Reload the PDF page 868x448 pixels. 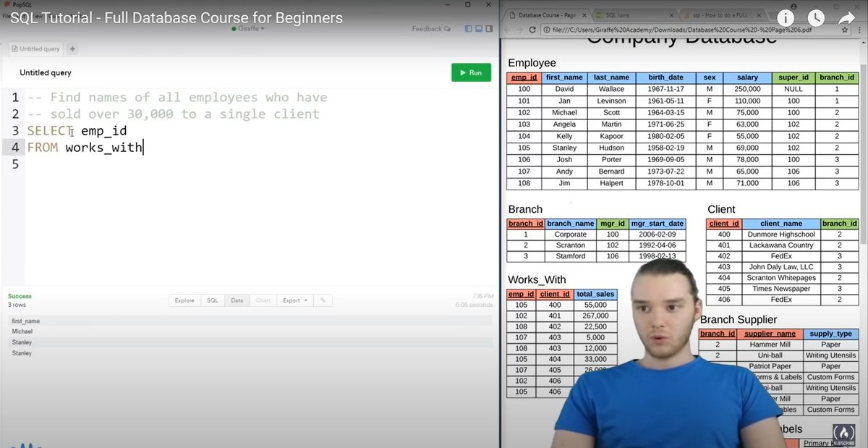point(532,30)
